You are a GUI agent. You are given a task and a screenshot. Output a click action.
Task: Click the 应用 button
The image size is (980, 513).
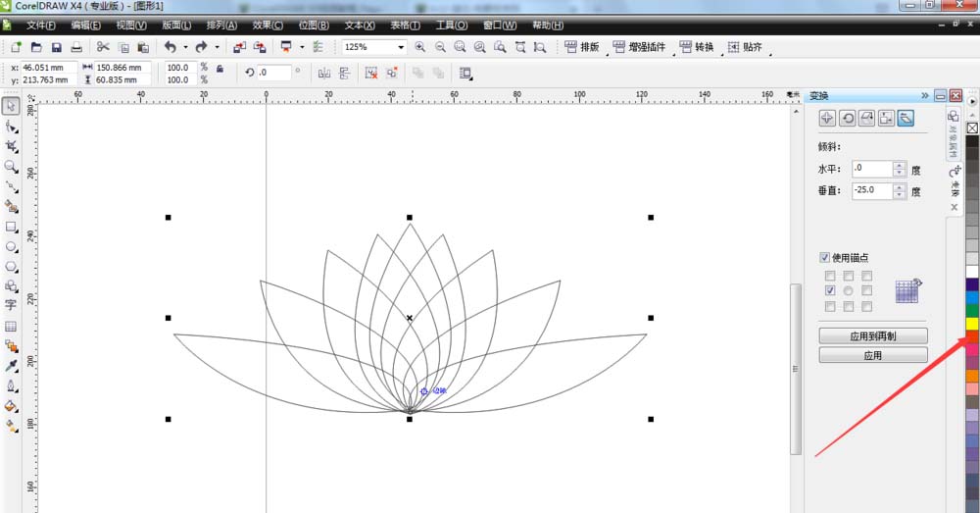(x=873, y=355)
